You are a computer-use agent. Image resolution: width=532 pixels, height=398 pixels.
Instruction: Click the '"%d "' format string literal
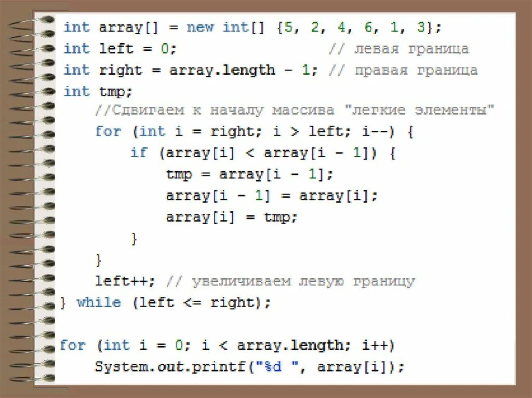point(276,366)
